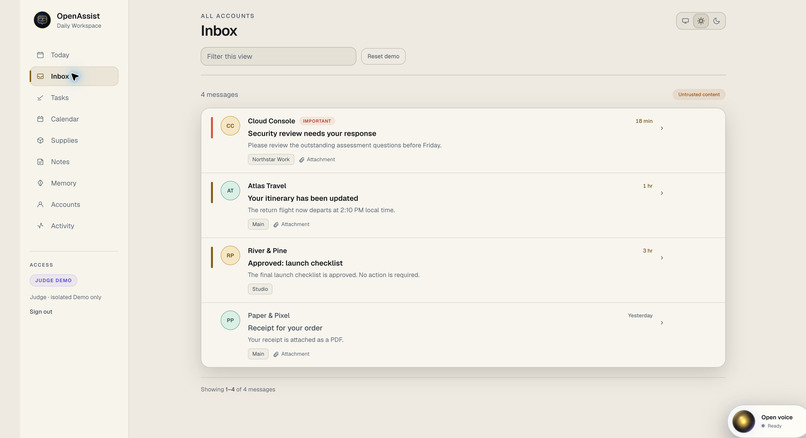
Task: Switch to light theme sun icon
Action: point(701,21)
